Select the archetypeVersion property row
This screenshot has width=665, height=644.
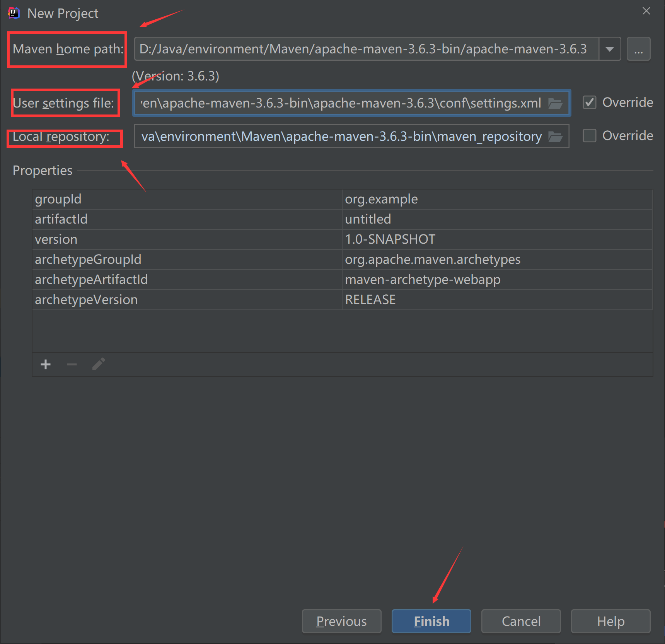pyautogui.click(x=342, y=300)
